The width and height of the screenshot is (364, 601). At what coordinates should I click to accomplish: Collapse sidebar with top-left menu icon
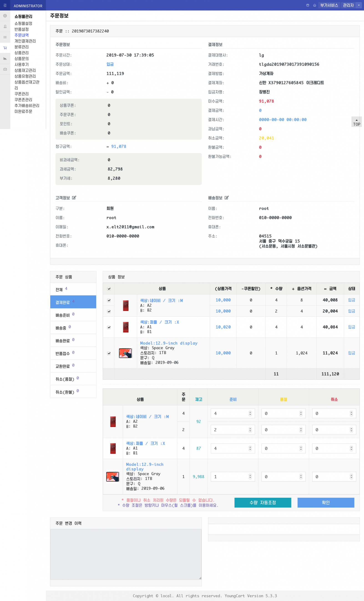point(5,5)
